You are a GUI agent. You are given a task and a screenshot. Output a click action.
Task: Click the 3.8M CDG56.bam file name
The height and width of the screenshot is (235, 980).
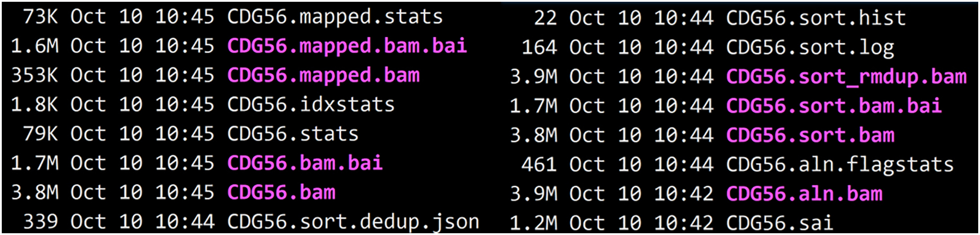[281, 193]
